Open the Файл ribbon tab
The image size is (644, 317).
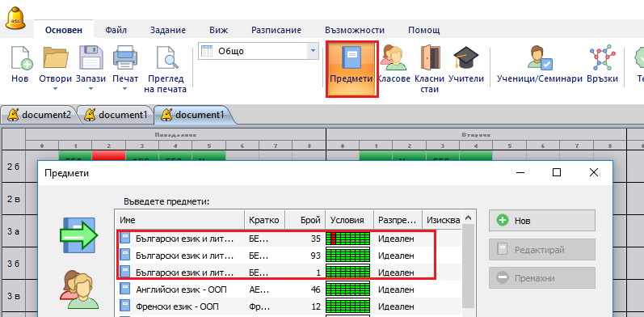[x=116, y=30]
